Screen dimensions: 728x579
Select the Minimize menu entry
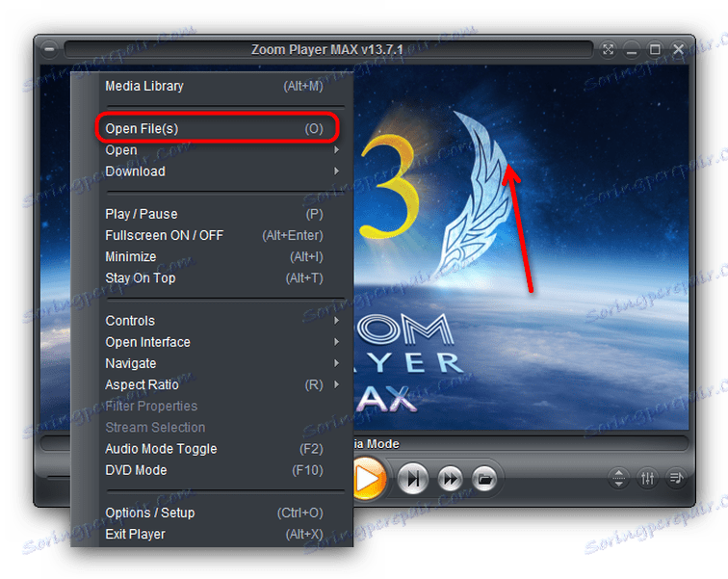pos(214,257)
